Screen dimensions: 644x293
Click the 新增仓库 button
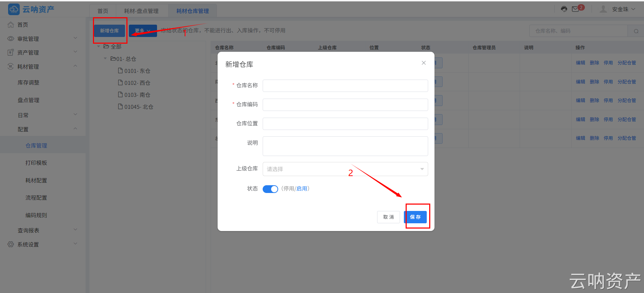point(110,31)
